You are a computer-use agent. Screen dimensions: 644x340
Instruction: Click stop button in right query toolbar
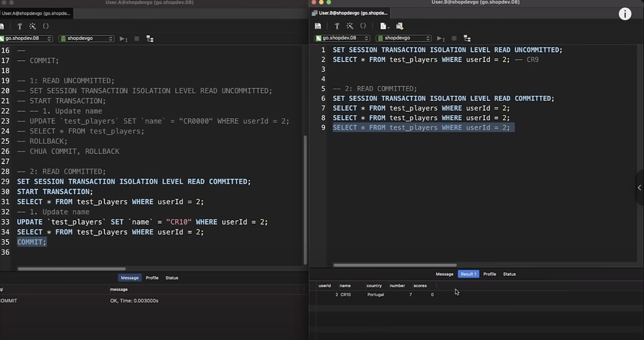[x=454, y=38]
